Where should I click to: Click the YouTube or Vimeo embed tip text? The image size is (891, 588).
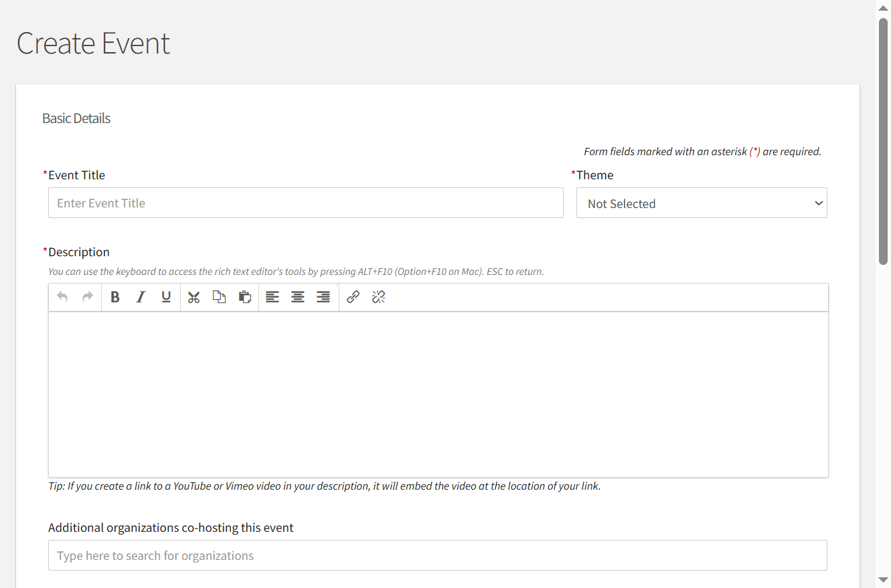(x=325, y=486)
